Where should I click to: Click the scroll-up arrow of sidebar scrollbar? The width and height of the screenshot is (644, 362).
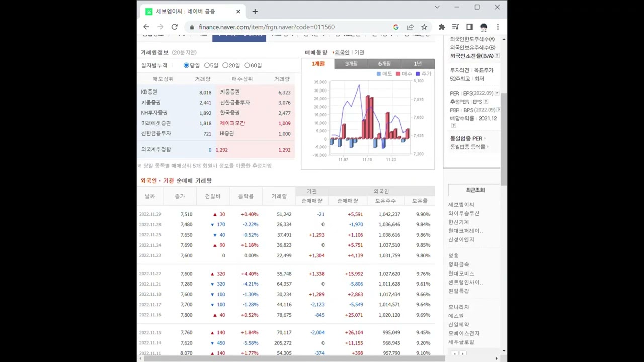(x=504, y=39)
